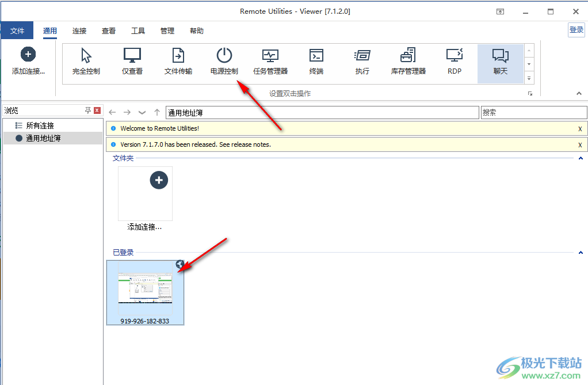Select Inventory manager (库存管理器) mode

tap(408, 62)
